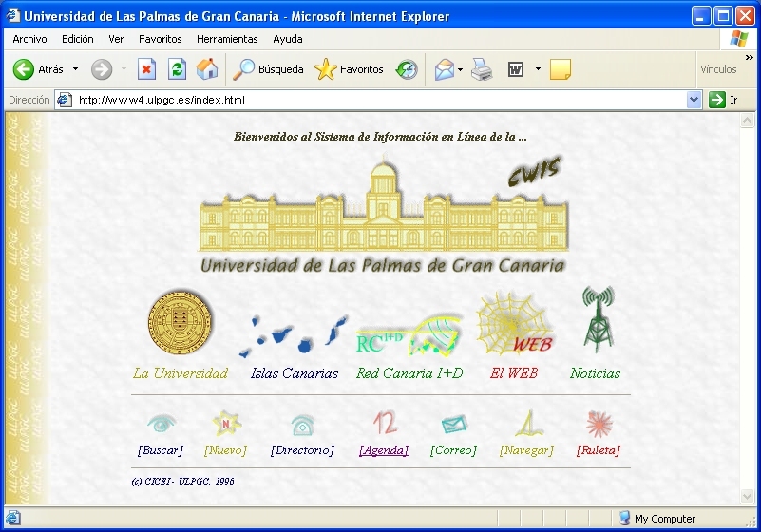Follow the Noticias link
The width and height of the screenshot is (761, 532).
point(595,373)
